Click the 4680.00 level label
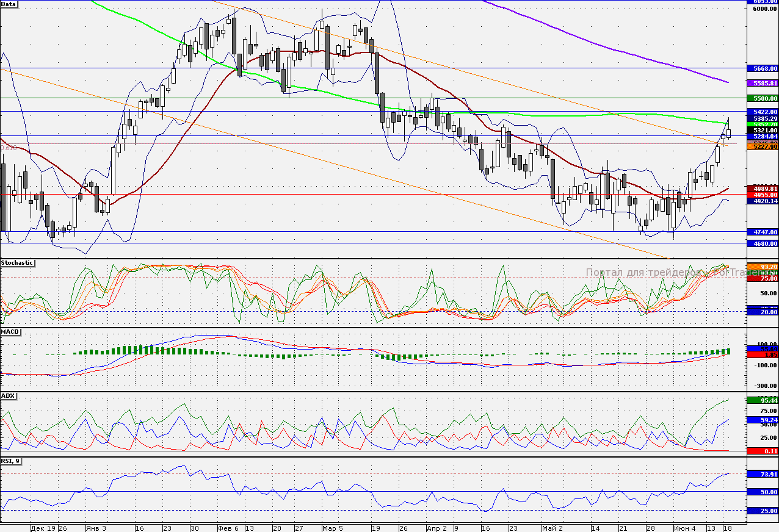The width and height of the screenshot is (779, 532). (x=763, y=244)
